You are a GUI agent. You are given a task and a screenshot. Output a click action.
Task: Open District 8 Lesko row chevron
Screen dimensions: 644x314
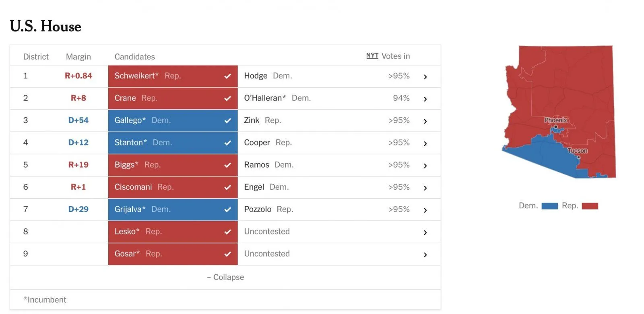tap(425, 232)
